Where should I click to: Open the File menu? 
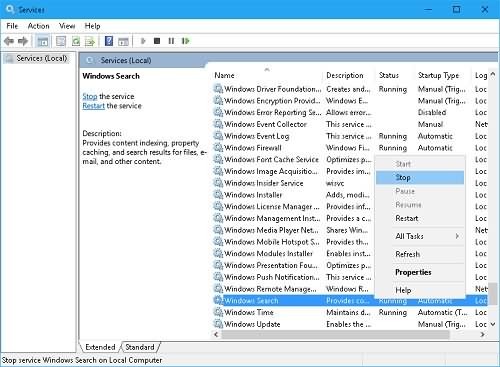[x=12, y=26]
